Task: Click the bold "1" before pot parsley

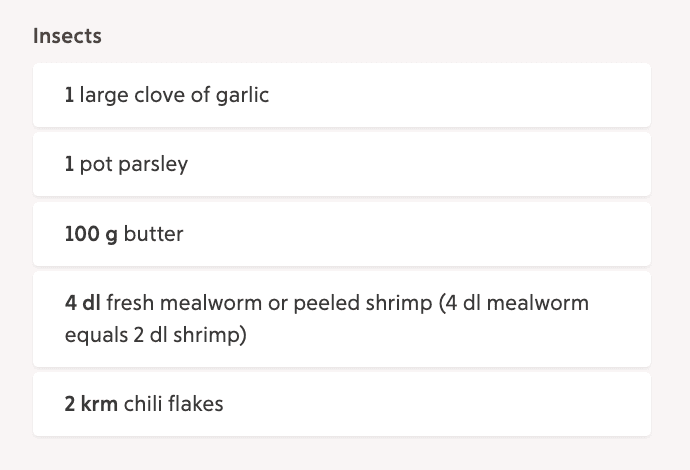Action: click(69, 164)
